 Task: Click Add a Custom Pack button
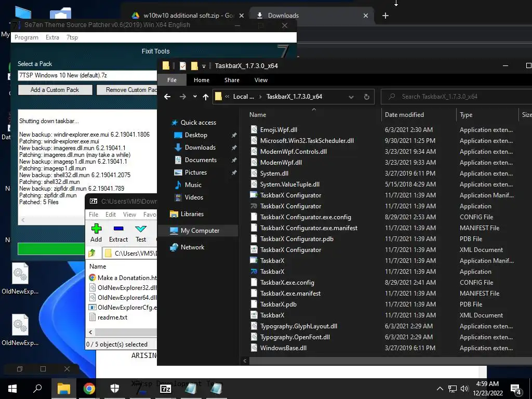(55, 90)
